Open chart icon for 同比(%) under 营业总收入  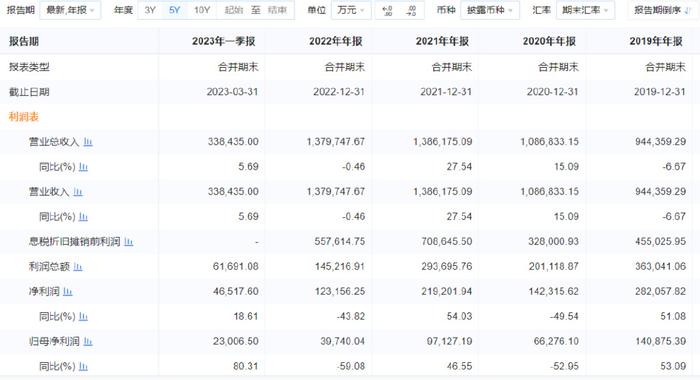point(83,167)
